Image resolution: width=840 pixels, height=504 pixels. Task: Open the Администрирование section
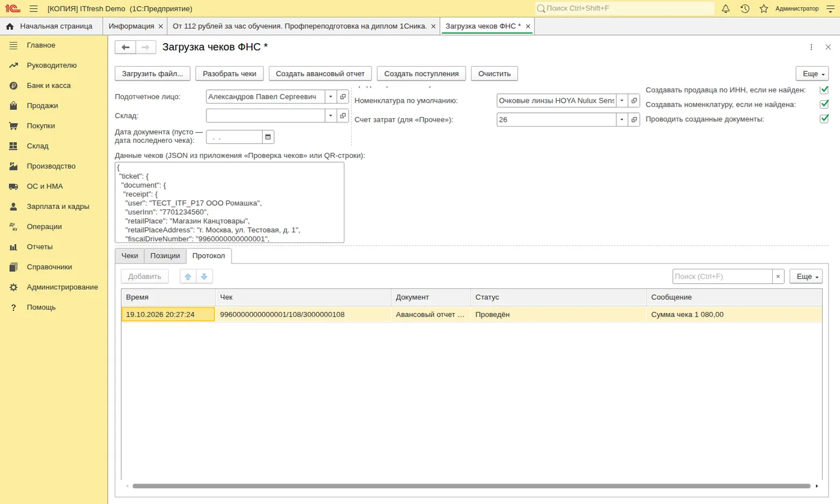click(x=62, y=287)
